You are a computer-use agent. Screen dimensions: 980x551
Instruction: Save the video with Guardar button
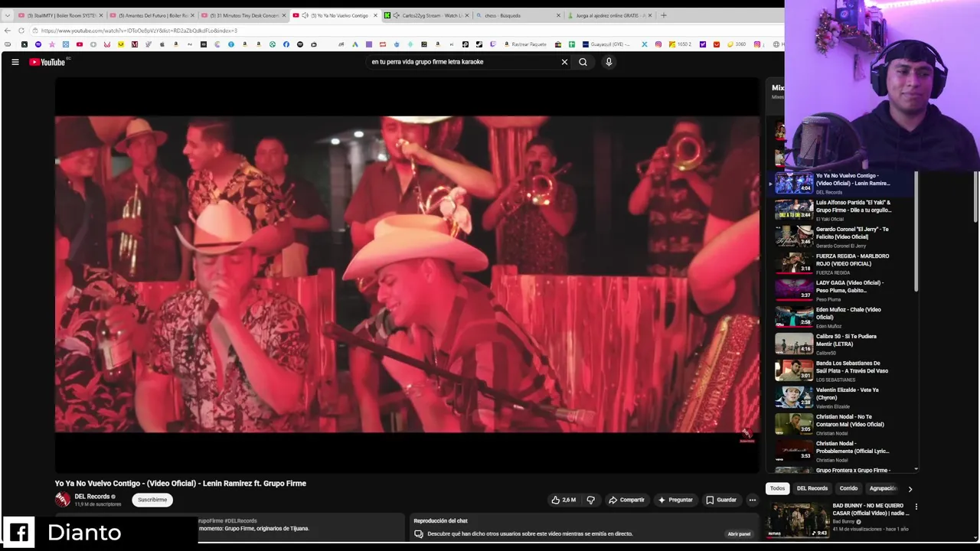point(721,500)
